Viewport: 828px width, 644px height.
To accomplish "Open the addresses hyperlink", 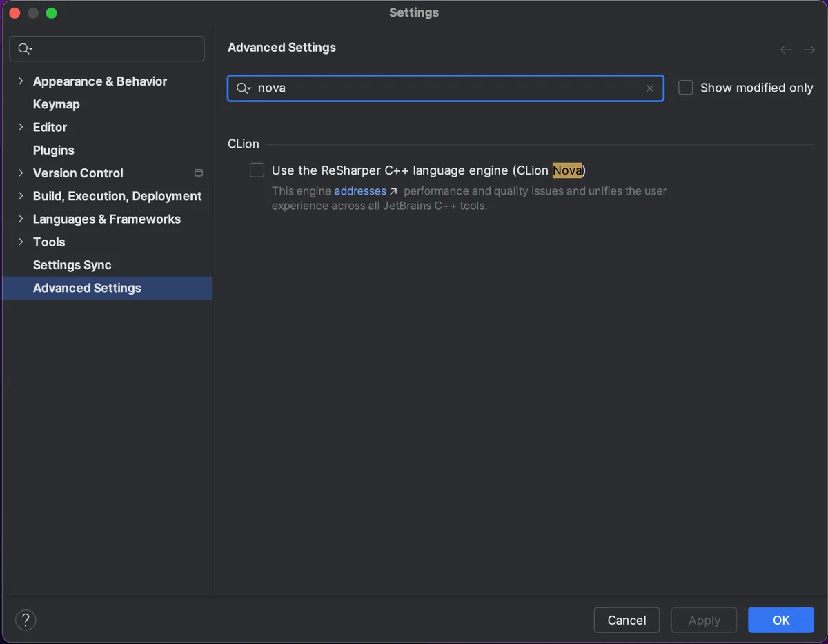I will (360, 191).
